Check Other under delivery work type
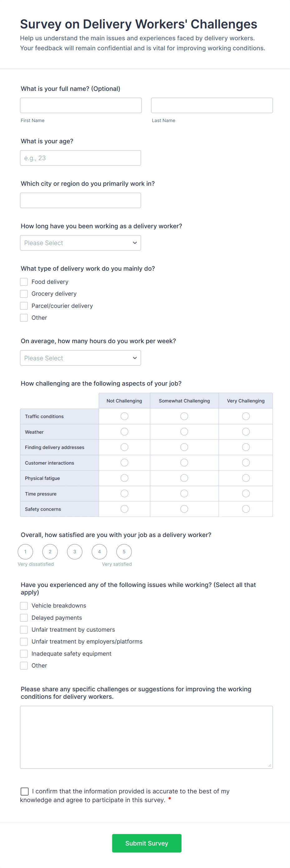The image size is (290, 868). [24, 318]
